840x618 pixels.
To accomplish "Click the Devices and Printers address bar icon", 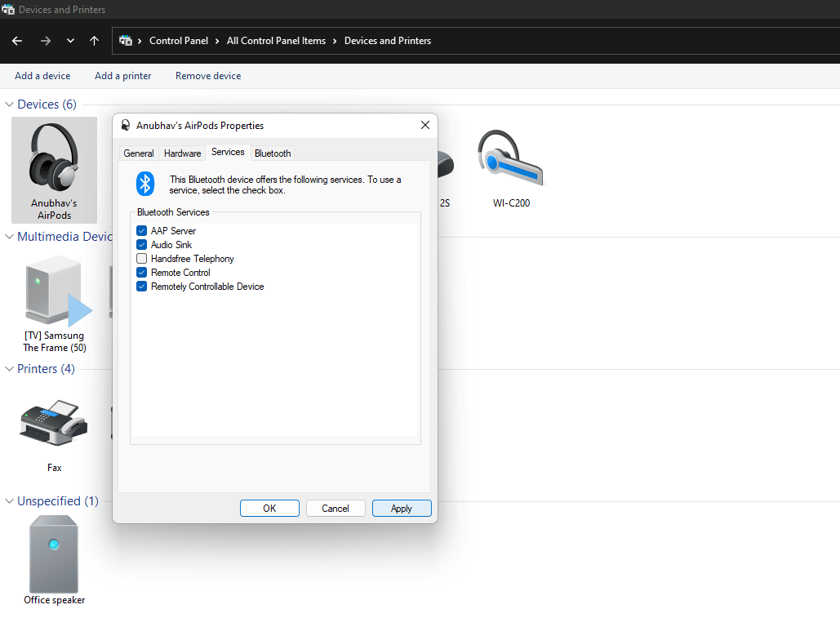I will pos(126,41).
